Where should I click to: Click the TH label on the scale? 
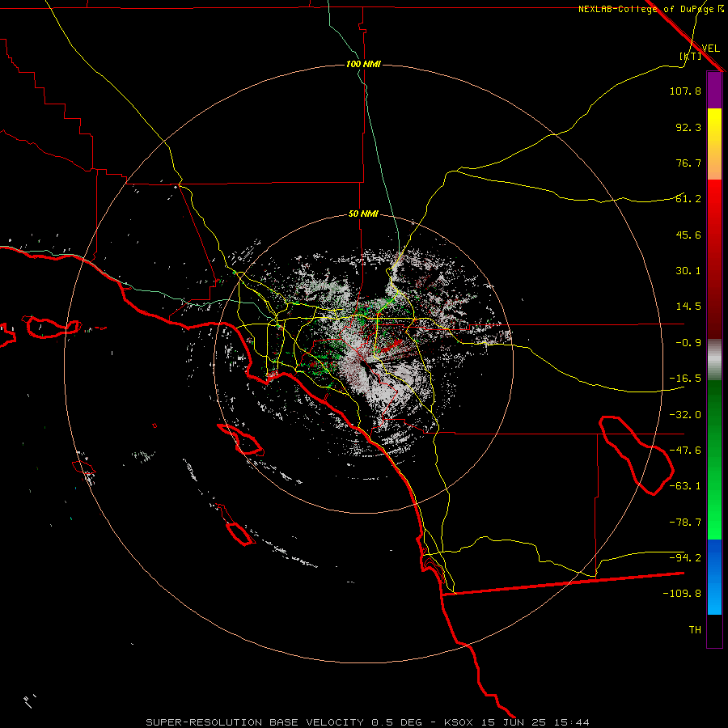[x=695, y=630]
